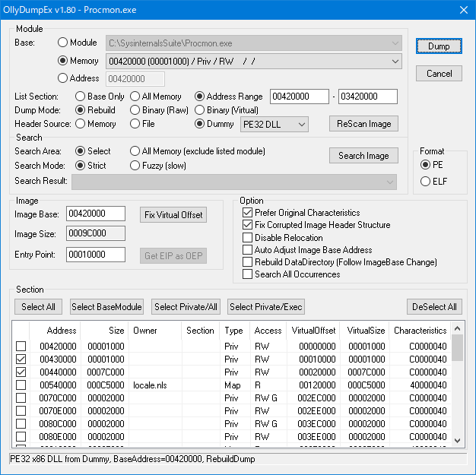The image size is (476, 475).
Task: Click the DeSelect All button
Action: [x=434, y=307]
